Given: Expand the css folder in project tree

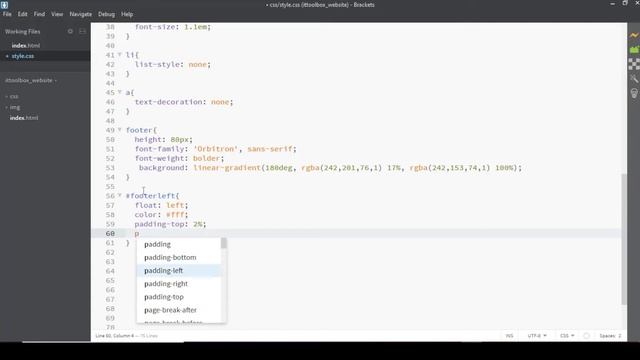Looking at the screenshot, I should point(14,97).
